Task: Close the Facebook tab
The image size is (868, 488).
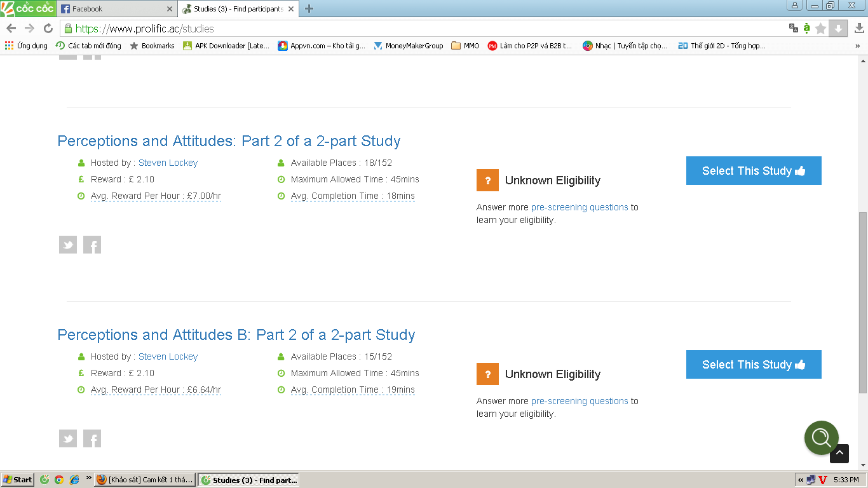Action: pyautogui.click(x=169, y=9)
